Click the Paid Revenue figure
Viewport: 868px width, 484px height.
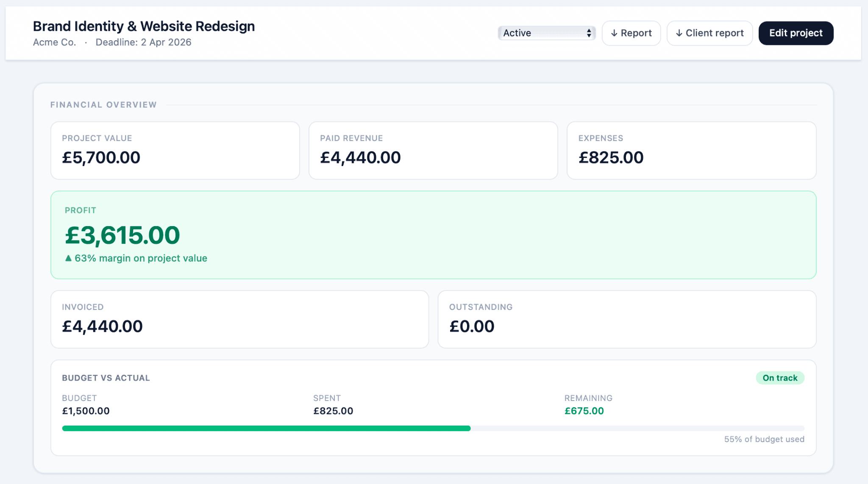[x=360, y=157]
